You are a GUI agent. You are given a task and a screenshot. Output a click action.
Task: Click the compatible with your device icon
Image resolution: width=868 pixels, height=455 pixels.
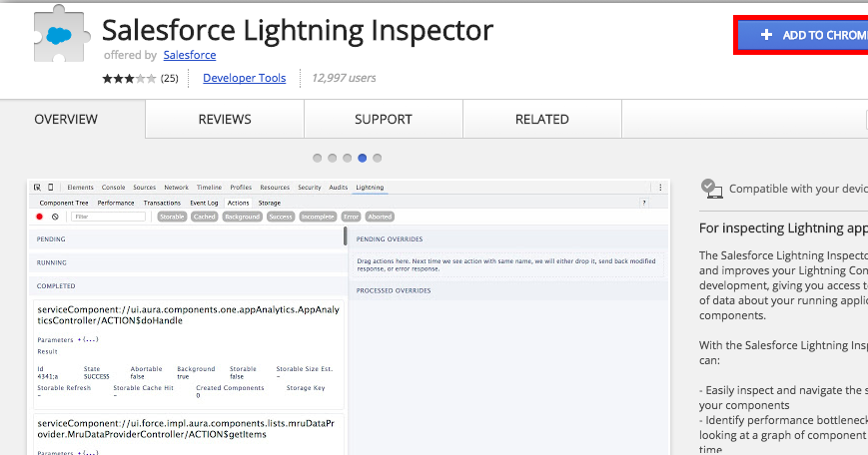(x=711, y=189)
